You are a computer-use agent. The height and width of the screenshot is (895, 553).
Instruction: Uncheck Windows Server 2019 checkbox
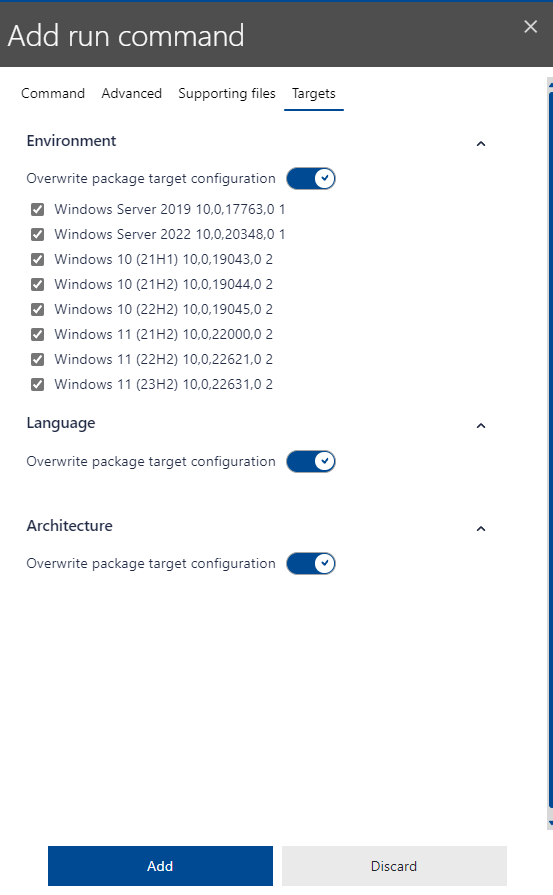click(38, 209)
